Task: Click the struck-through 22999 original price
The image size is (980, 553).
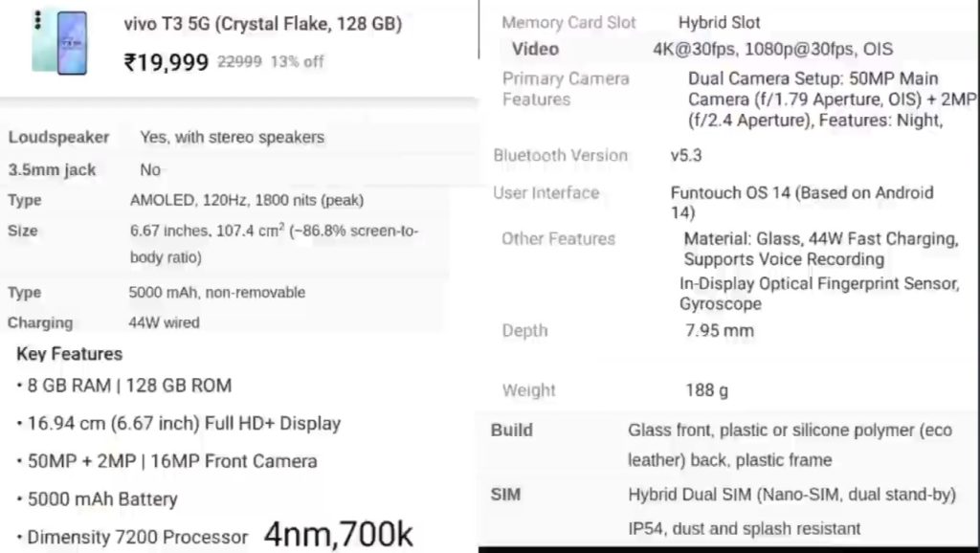Action: coord(239,61)
